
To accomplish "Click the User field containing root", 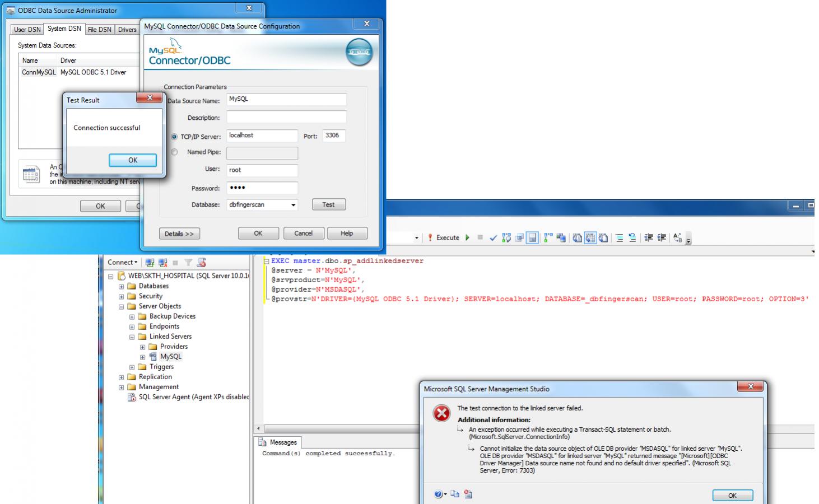I will (x=262, y=170).
